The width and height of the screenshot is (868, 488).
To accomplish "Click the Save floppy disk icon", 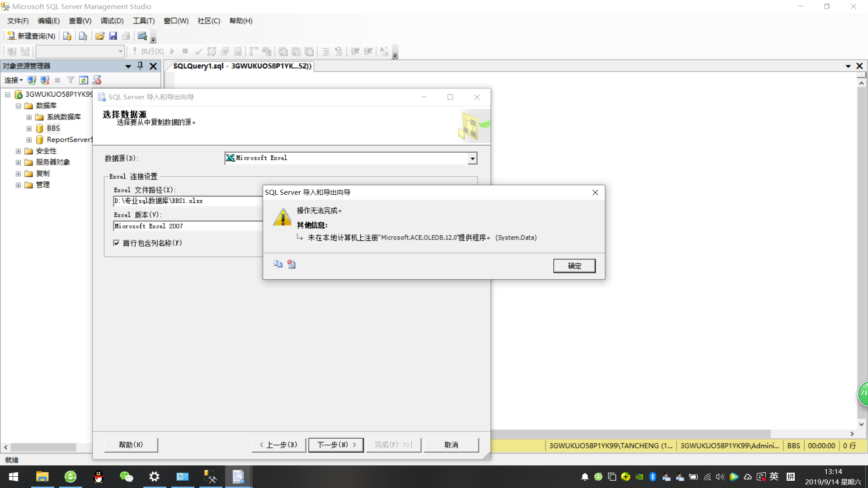I will coord(113,36).
